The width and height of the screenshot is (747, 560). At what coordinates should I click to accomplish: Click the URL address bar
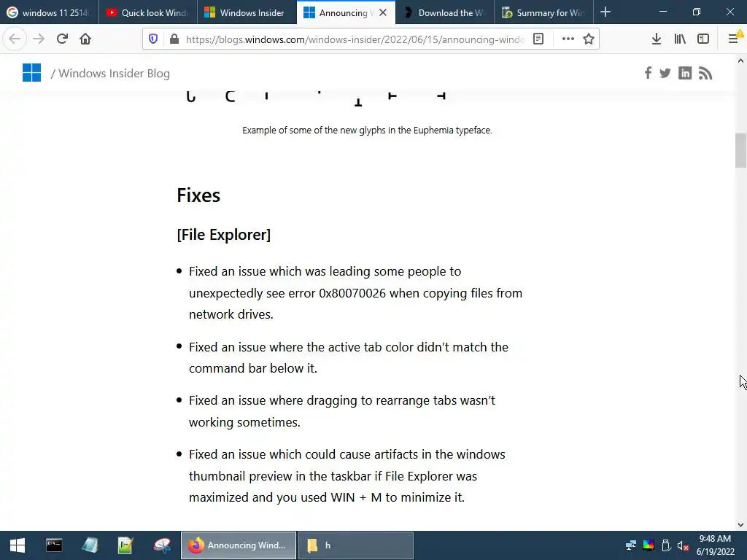(355, 39)
